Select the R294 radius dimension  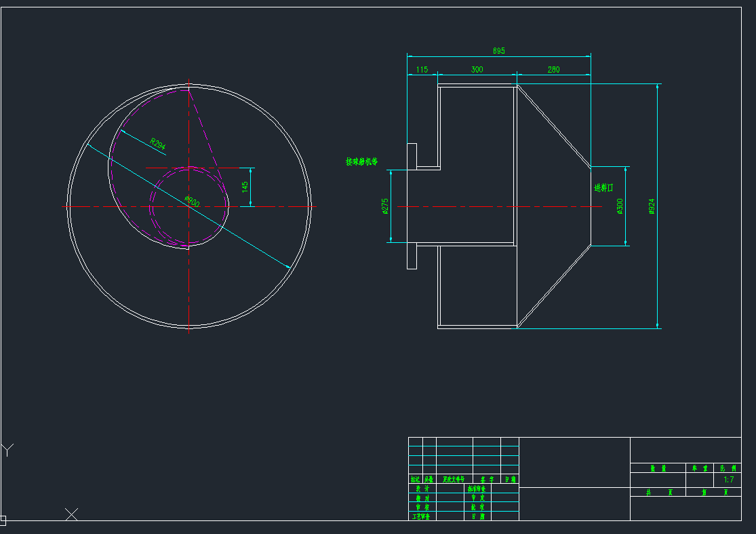(157, 144)
